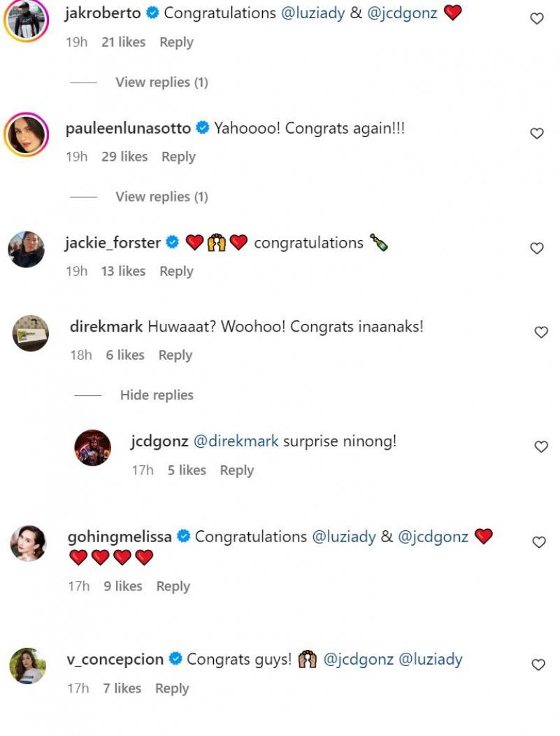Screen dimensions: 560x736
Task: Like jackie_forster's congratulations comment
Action: point(537,248)
